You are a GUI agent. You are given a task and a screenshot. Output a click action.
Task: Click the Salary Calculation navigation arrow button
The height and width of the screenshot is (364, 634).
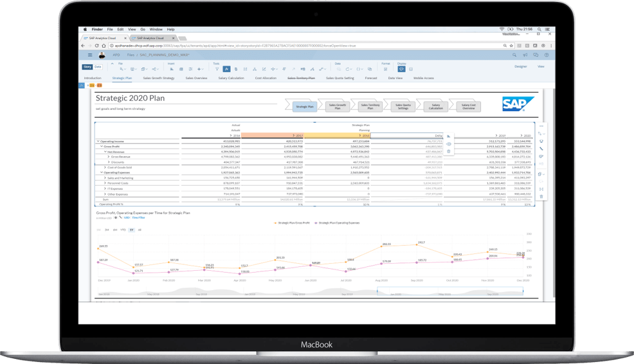(x=436, y=106)
